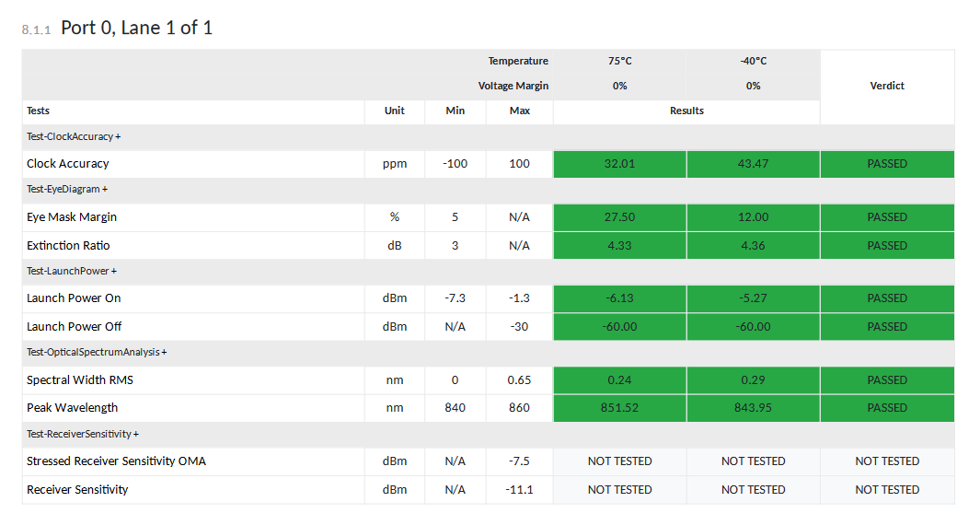
Task: Click the Peak Wavelength 851.52 result cell
Action: click(x=619, y=408)
